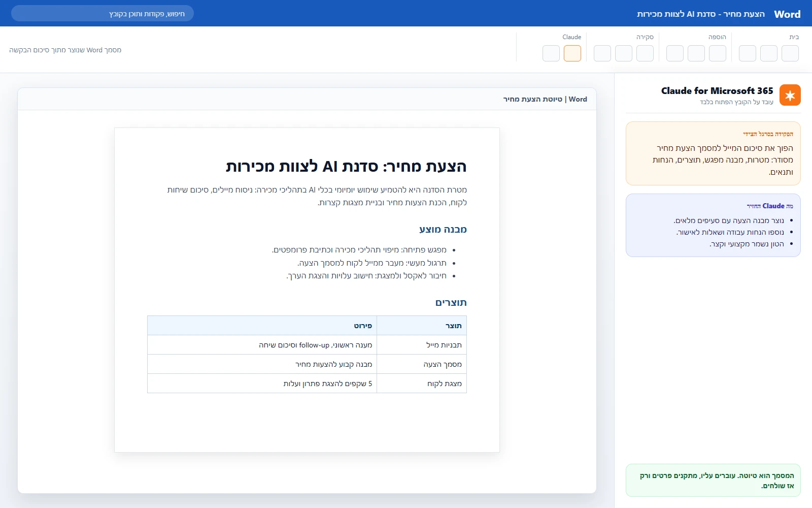
Task: Click the document title 'הצעת מחיר - סדנת AI לצוותי מכירות'
Action: tap(701, 14)
